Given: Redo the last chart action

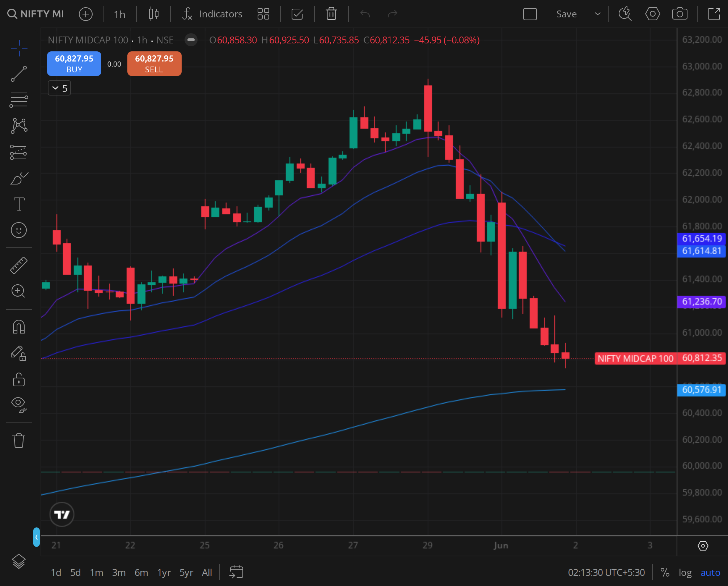Looking at the screenshot, I should (x=393, y=14).
